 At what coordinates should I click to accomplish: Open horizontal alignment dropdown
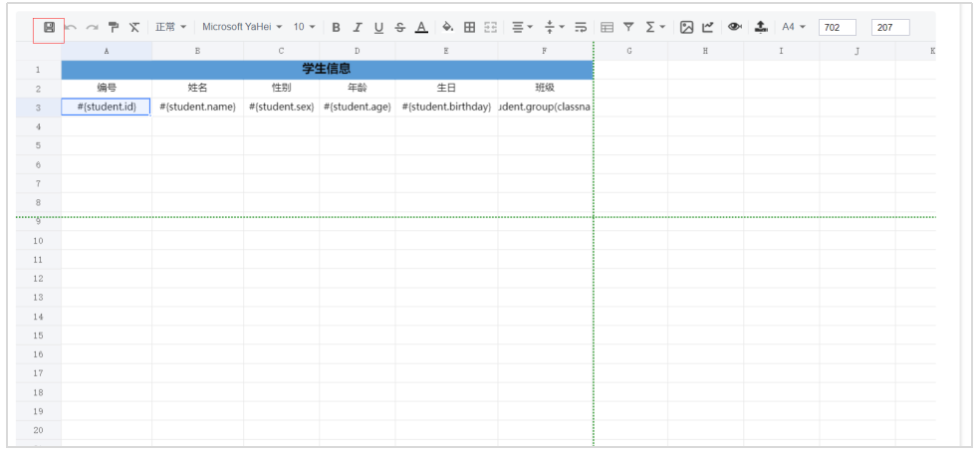pyautogui.click(x=522, y=27)
